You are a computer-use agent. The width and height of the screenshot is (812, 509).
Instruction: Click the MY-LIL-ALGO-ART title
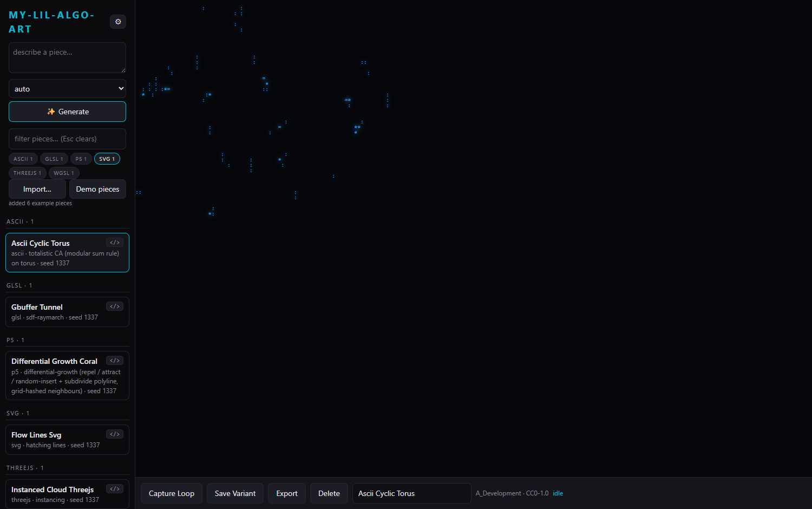[51, 22]
